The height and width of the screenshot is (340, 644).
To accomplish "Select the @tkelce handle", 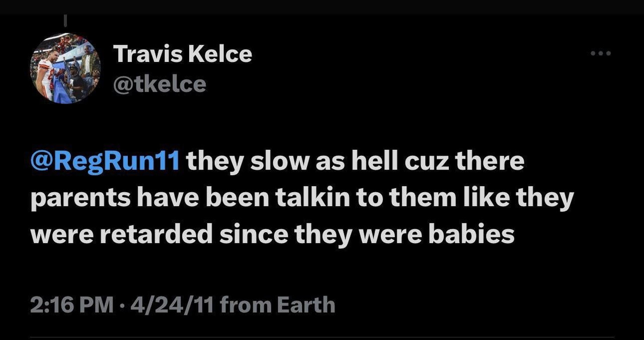I will click(160, 84).
